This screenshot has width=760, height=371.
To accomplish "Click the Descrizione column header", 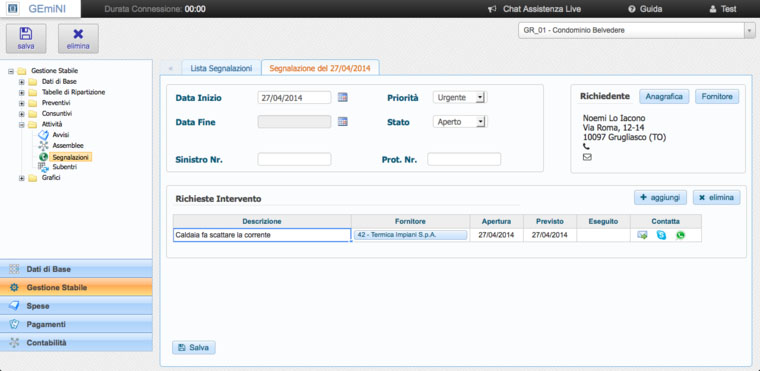I will [x=262, y=221].
